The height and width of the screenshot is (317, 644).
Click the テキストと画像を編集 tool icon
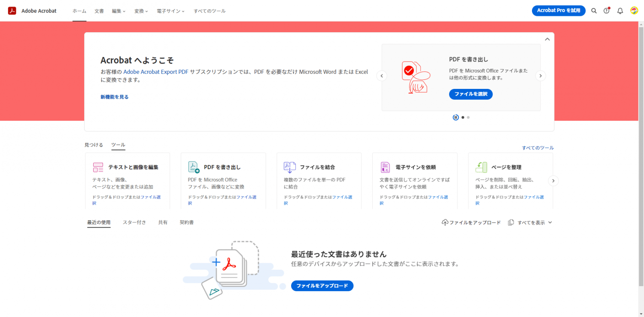tap(98, 167)
